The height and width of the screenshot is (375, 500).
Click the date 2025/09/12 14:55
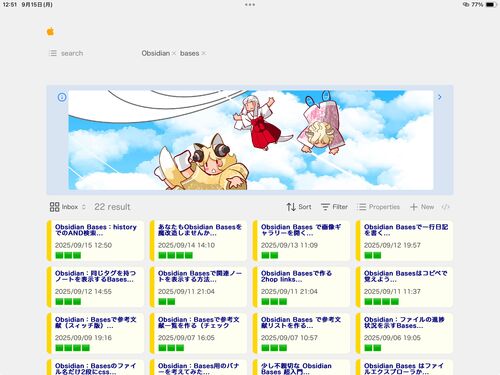click(x=83, y=292)
